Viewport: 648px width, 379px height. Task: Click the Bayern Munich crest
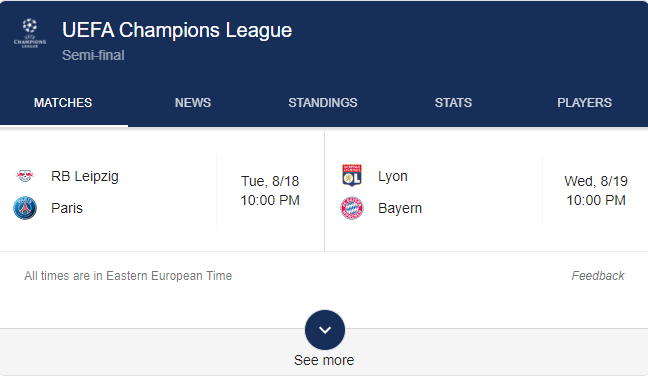point(352,208)
